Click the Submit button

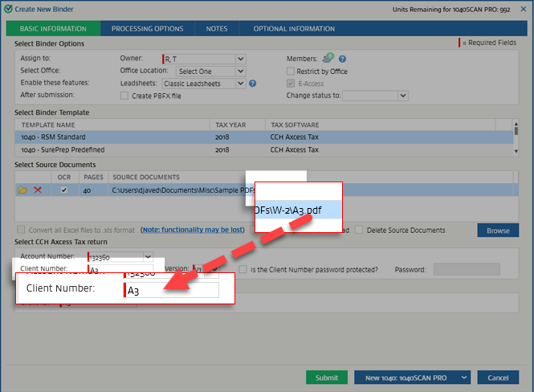[326, 378]
